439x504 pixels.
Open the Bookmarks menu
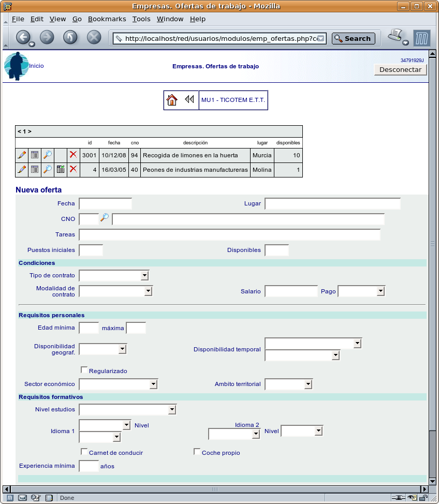pos(107,19)
